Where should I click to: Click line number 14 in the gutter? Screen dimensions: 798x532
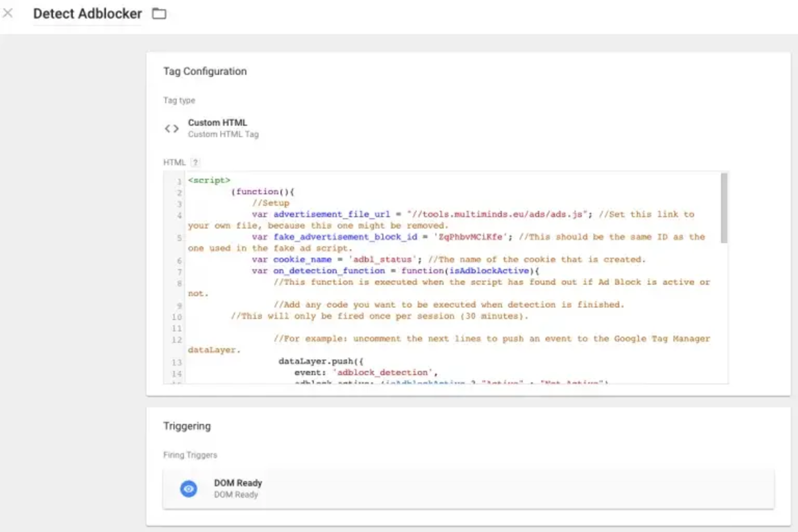click(177, 374)
